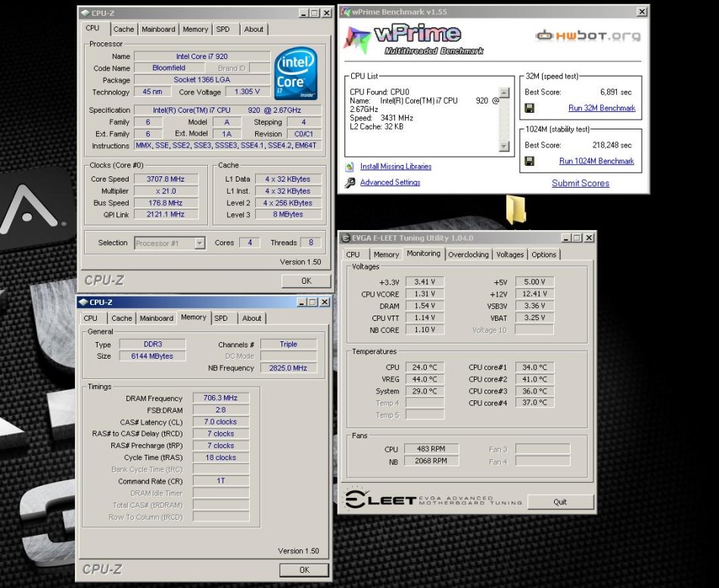Click the CPU VCORE 1.31 V reading
This screenshot has height=588, width=719.
pyautogui.click(x=425, y=294)
